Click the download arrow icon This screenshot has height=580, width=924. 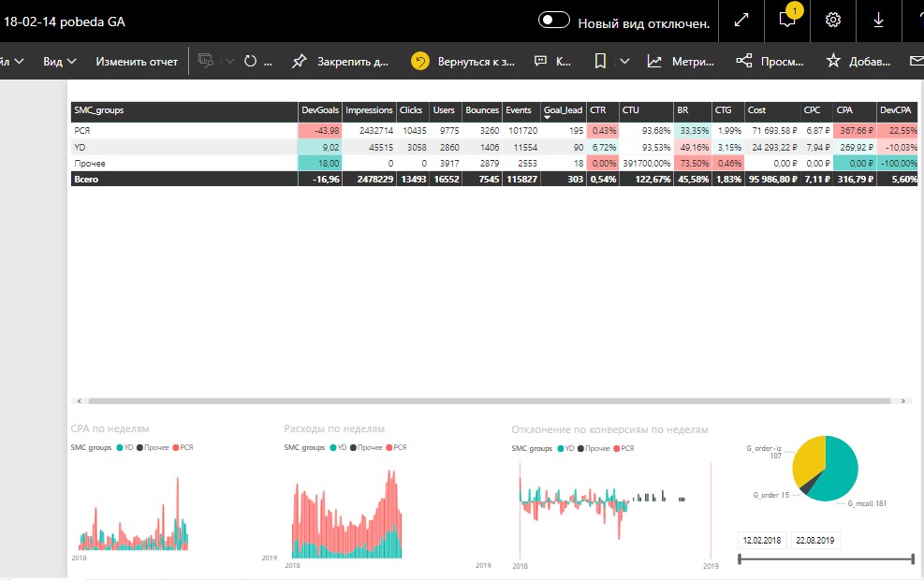pyautogui.click(x=878, y=20)
